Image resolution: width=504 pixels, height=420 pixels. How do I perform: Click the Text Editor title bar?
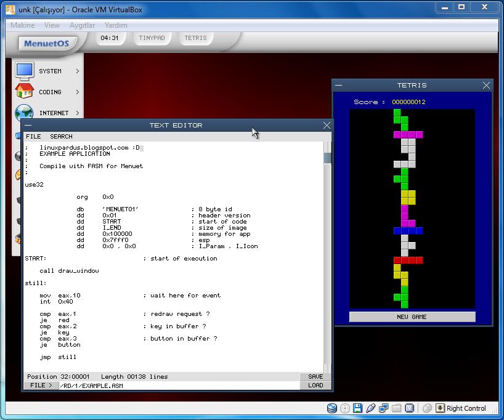pos(176,126)
